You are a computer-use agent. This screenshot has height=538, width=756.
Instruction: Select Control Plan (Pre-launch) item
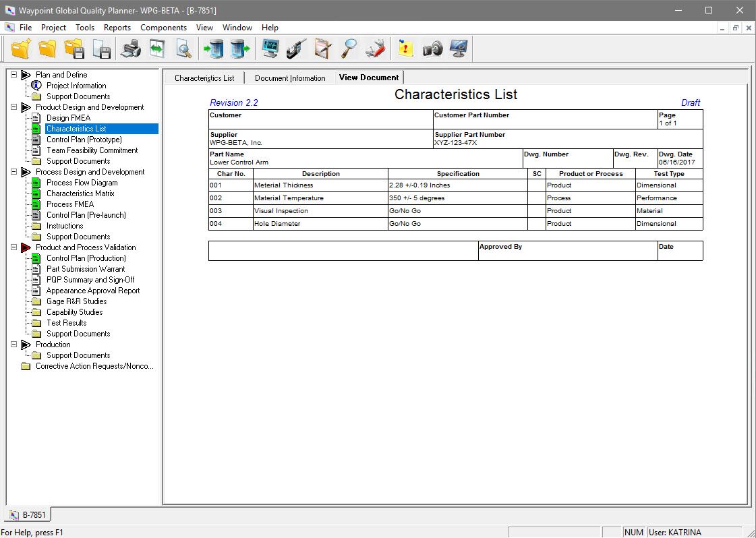point(86,215)
